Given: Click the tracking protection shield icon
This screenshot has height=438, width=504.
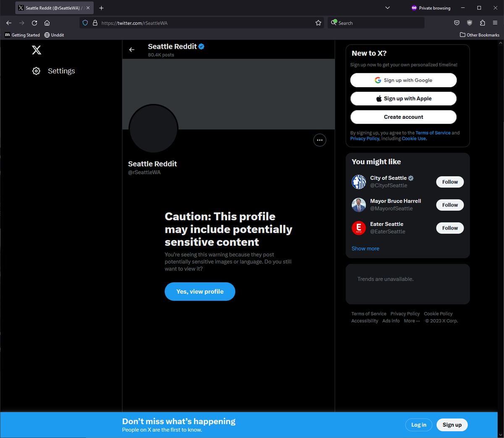Looking at the screenshot, I should [x=85, y=23].
